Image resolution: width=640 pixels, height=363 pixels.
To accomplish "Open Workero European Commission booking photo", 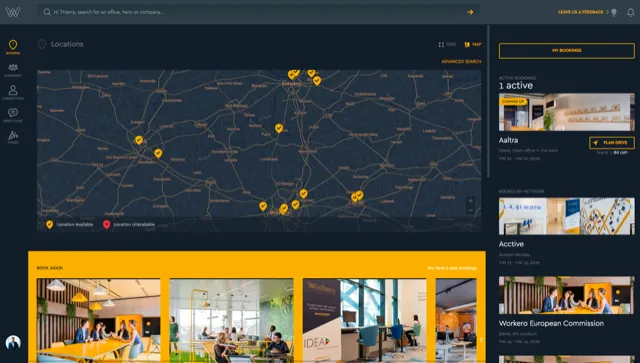I will click(567, 295).
